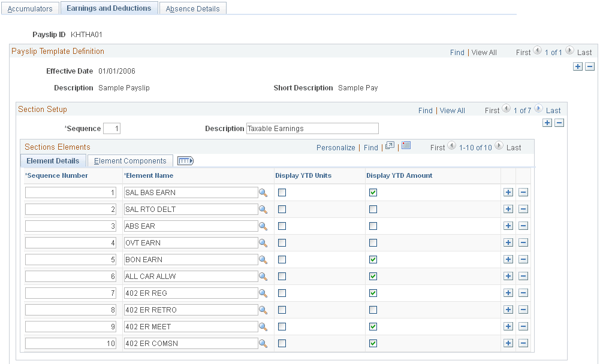Click View All in Section Setup
This screenshot has height=364, width=600.
(452, 110)
